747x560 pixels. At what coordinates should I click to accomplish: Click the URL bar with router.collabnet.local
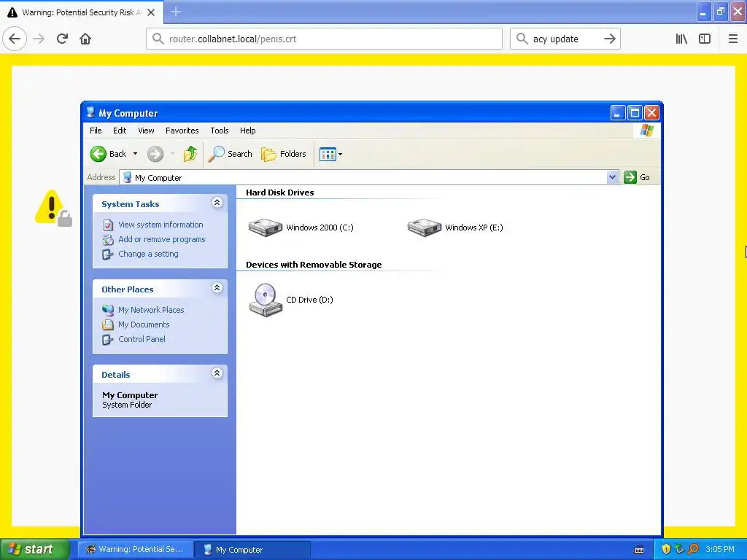[x=324, y=39]
